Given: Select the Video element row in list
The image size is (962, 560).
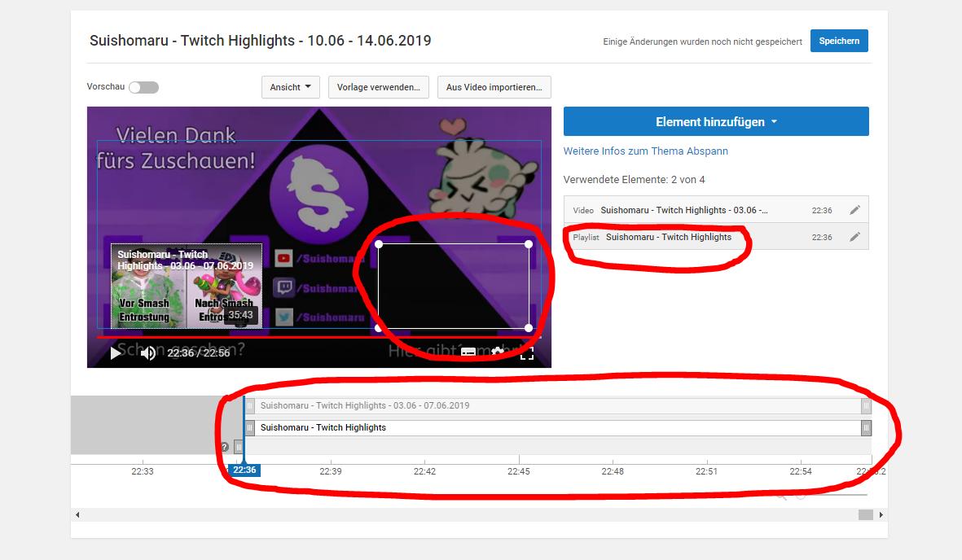Looking at the screenshot, I should click(x=716, y=210).
